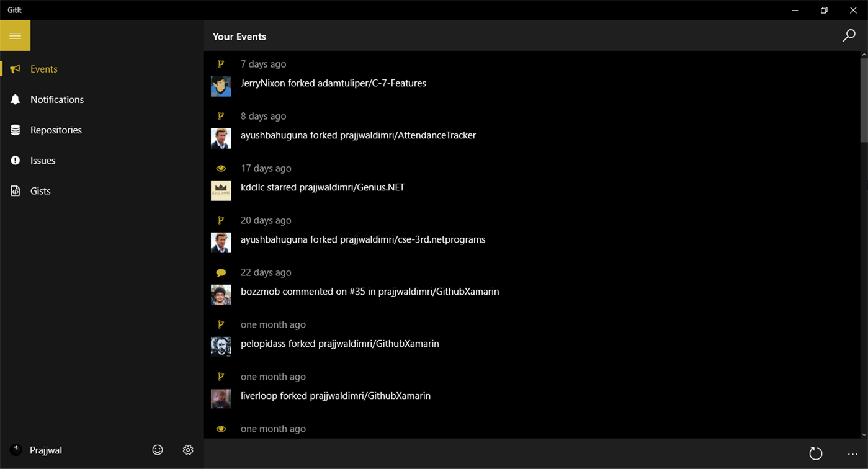Viewport: 868px width, 469px height.
Task: Select Notifications from the sidebar
Action: click(x=56, y=99)
